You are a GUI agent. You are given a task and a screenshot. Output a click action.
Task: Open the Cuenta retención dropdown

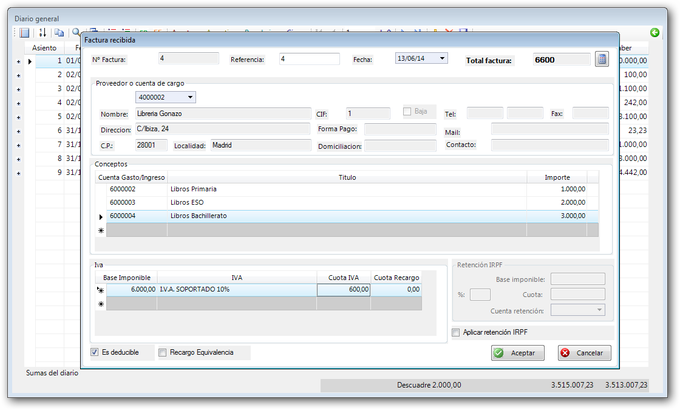click(599, 310)
